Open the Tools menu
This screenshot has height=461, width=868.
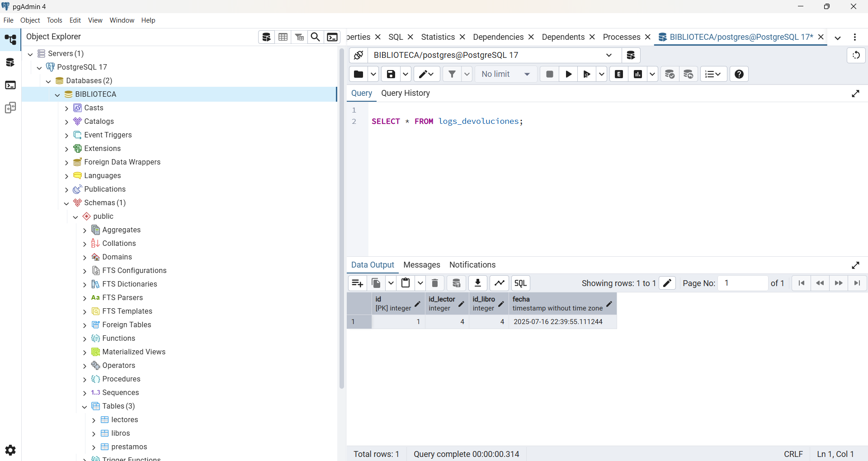55,20
